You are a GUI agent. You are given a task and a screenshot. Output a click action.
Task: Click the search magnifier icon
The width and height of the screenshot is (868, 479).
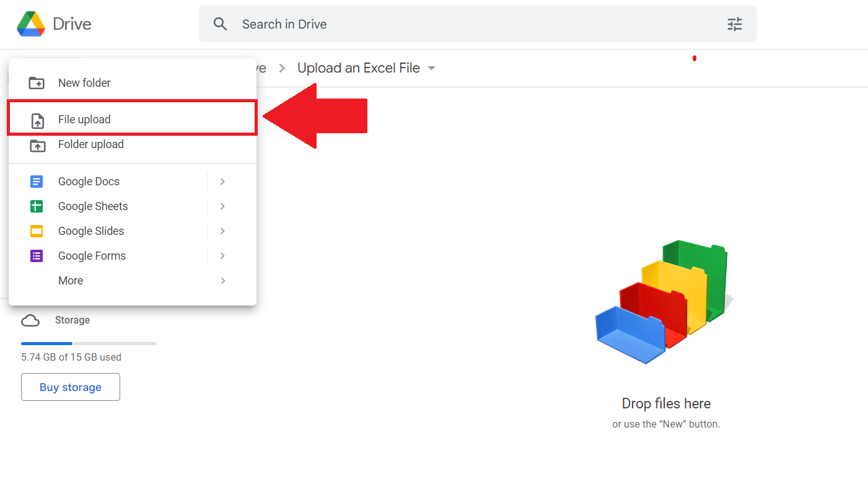click(221, 24)
